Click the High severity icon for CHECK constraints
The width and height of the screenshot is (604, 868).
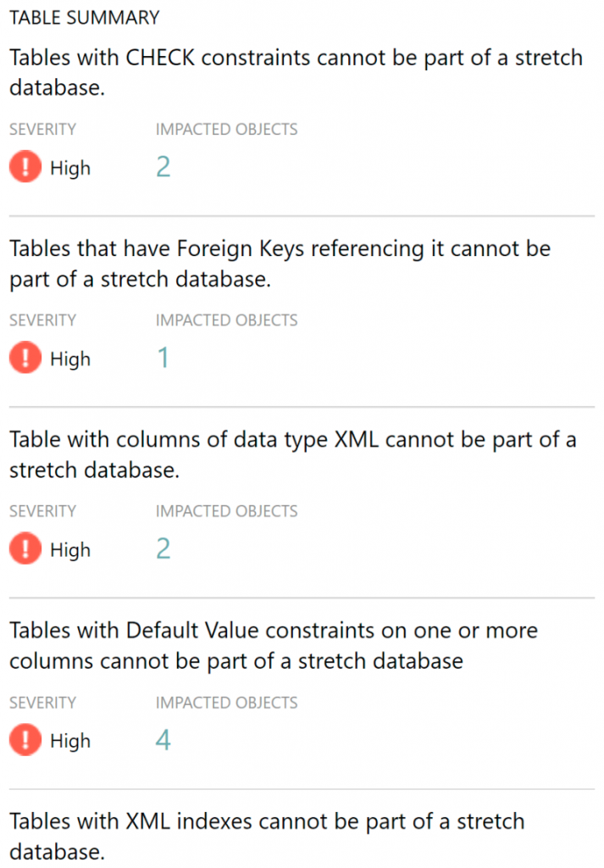(25, 167)
